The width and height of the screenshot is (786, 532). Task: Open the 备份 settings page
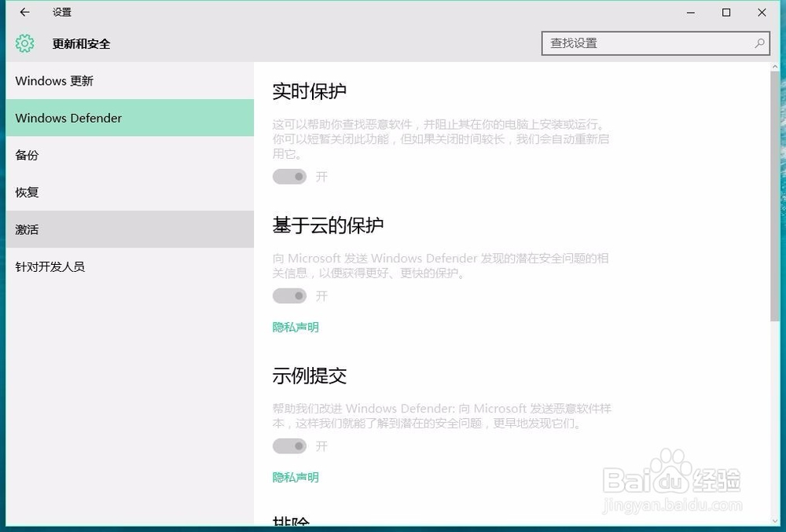click(x=27, y=155)
